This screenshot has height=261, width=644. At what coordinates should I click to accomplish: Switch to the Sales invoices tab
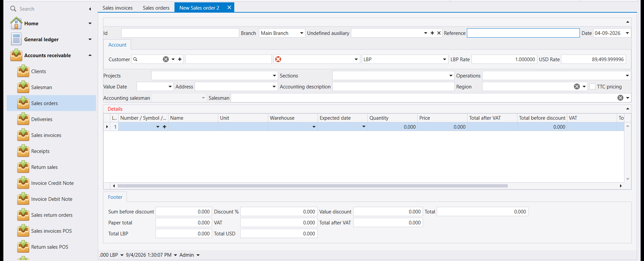(x=118, y=8)
